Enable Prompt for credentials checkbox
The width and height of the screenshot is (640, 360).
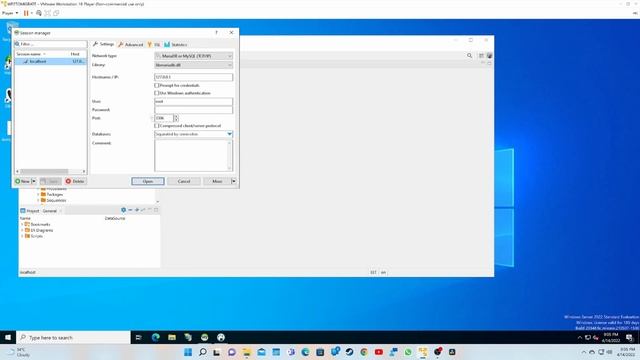157,85
